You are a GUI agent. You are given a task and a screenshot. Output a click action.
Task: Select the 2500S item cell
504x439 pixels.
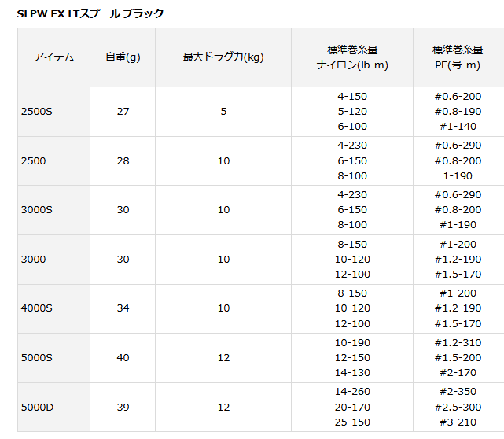click(x=37, y=112)
